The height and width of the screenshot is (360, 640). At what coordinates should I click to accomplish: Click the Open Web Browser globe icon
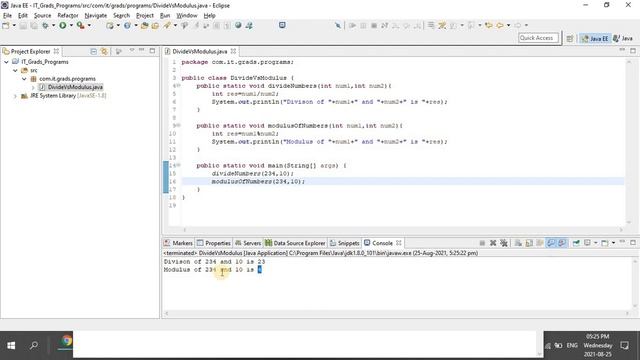click(x=127, y=25)
